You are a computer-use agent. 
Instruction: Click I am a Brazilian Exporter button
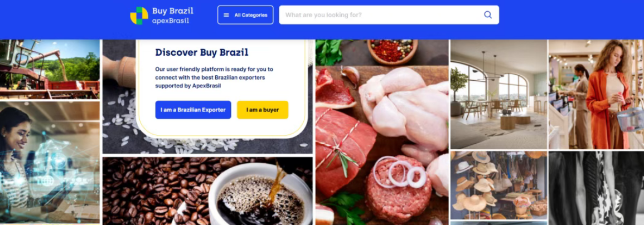point(193,110)
